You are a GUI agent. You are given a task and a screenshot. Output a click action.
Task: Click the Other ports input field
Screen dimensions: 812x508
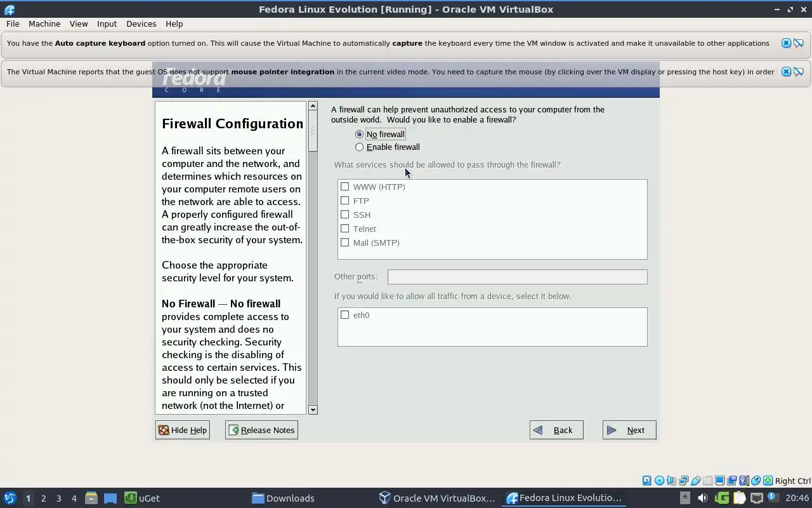(517, 277)
